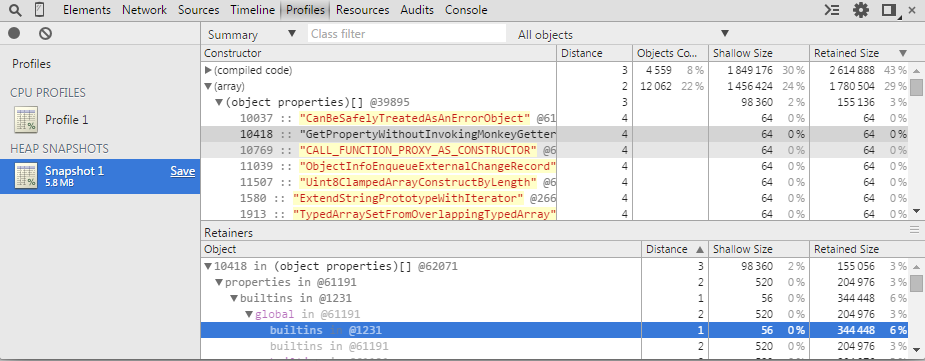Click retainers Shallow Size header
The height and width of the screenshot is (361, 925).
click(x=759, y=249)
